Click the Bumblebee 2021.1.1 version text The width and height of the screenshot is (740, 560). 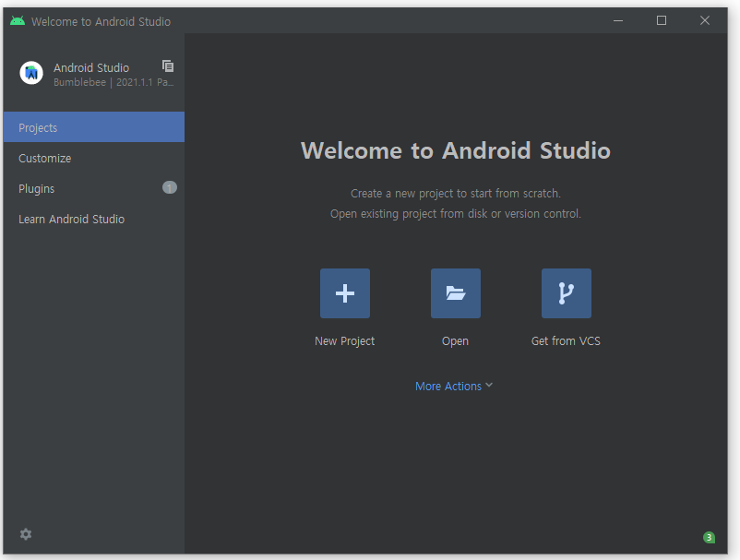(x=113, y=82)
